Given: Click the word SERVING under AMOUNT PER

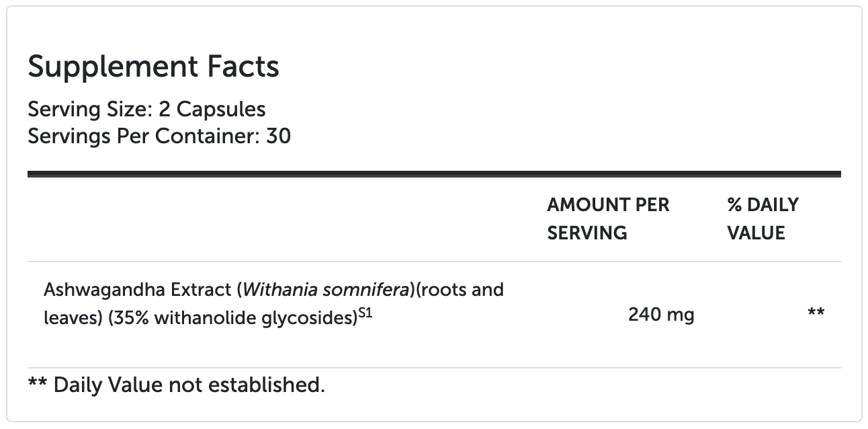Looking at the screenshot, I should (587, 233).
